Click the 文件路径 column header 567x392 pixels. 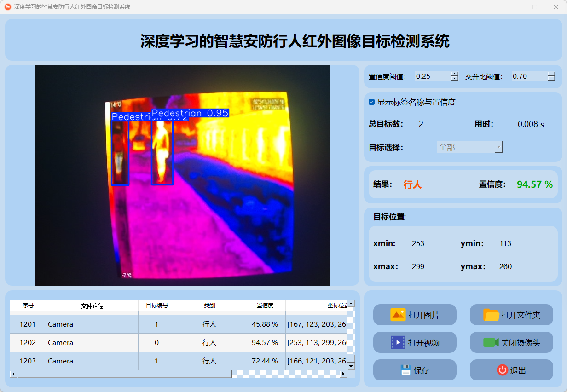[x=92, y=307]
